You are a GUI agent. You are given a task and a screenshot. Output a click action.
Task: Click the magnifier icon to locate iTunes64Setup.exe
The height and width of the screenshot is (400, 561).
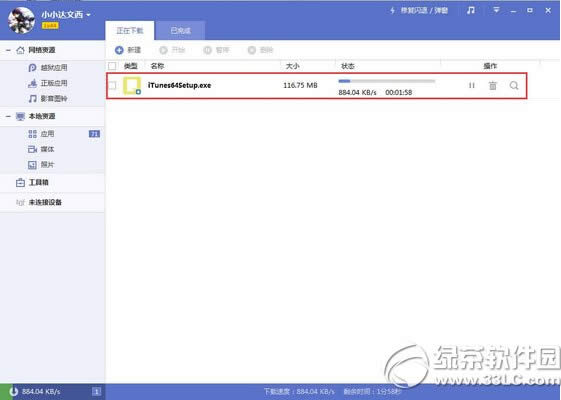(x=514, y=86)
